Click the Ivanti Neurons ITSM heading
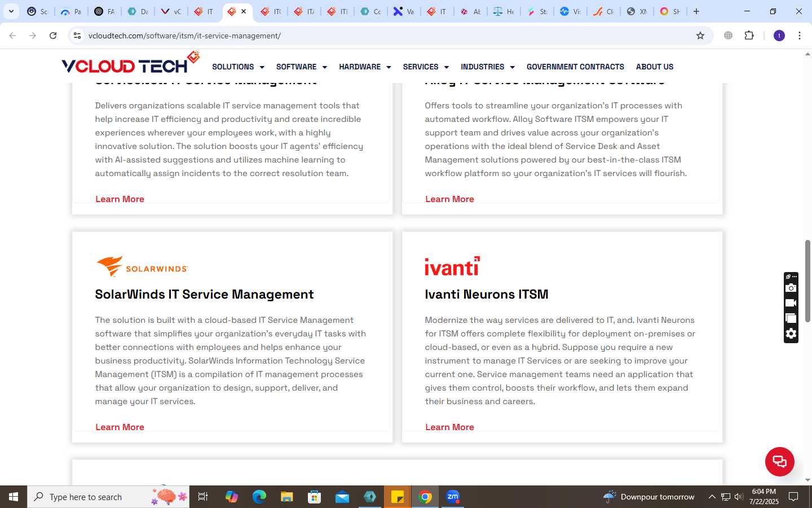This screenshot has height=508, width=812. [487, 294]
